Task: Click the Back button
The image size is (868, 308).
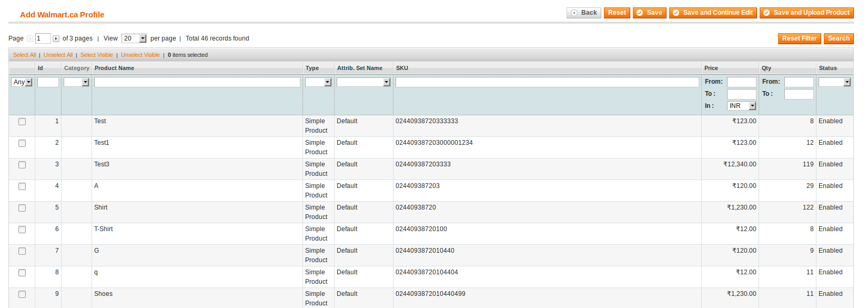Action: (x=584, y=13)
